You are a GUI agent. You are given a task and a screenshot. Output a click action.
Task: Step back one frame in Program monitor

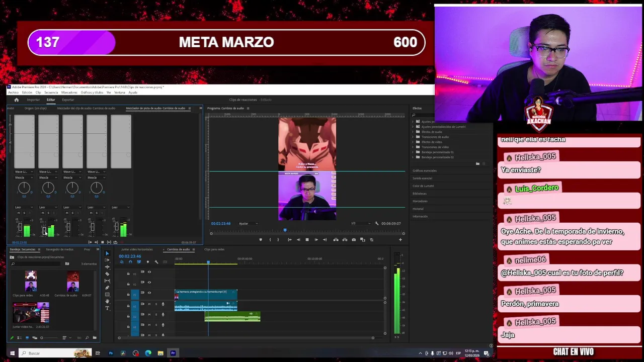(x=298, y=240)
